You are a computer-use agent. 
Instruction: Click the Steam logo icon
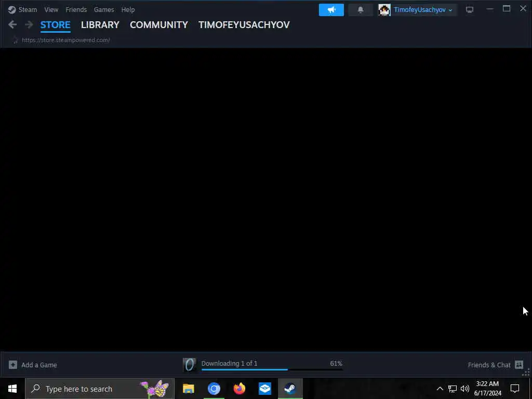point(12,9)
